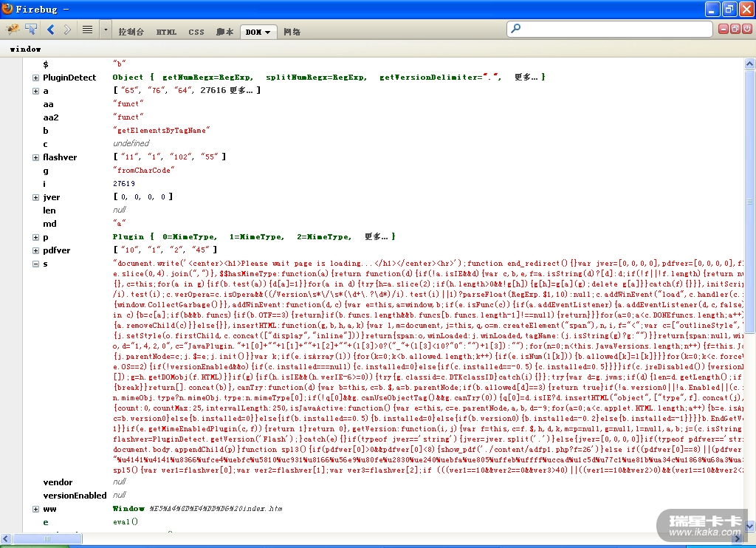Open PluginDetect Object value link
Screen dimensions: 756x548
tap(329, 78)
